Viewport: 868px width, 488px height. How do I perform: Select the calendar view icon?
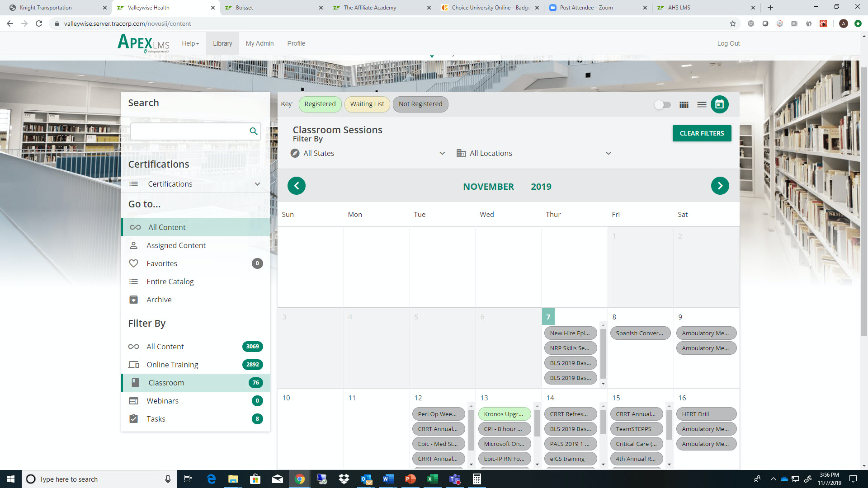(719, 104)
